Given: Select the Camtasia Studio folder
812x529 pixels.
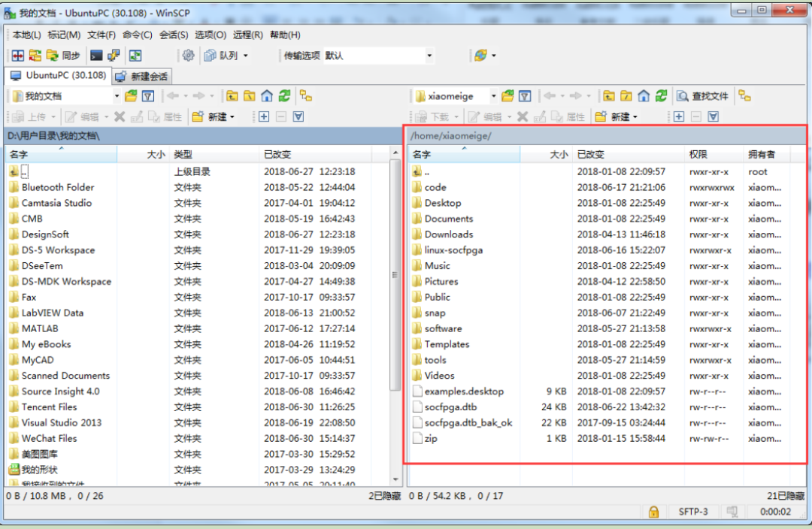Looking at the screenshot, I should point(56,203).
